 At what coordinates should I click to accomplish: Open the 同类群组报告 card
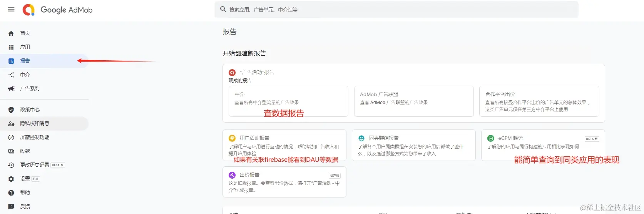point(414,145)
